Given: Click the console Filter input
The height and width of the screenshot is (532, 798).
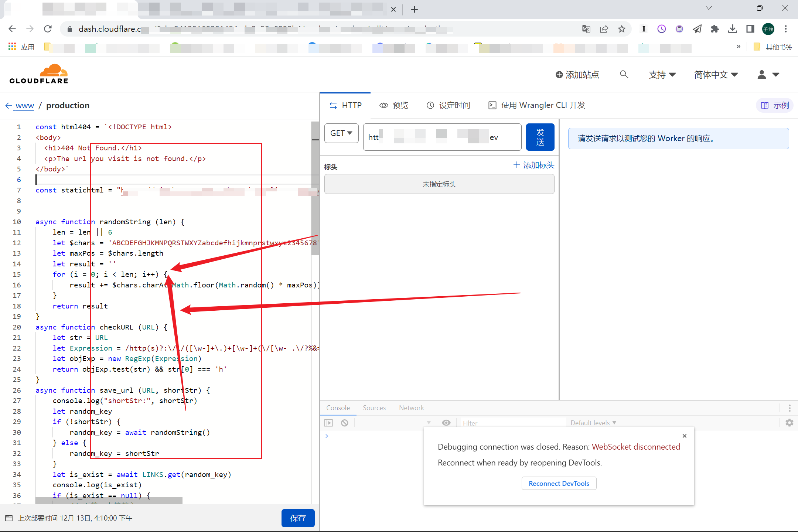Looking at the screenshot, I should pyautogui.click(x=513, y=423).
